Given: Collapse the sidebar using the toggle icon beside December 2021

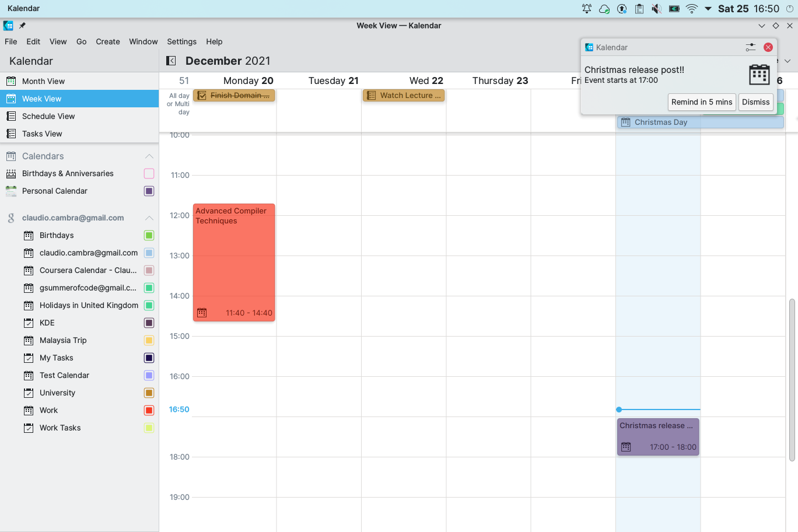Looking at the screenshot, I should 171,61.
